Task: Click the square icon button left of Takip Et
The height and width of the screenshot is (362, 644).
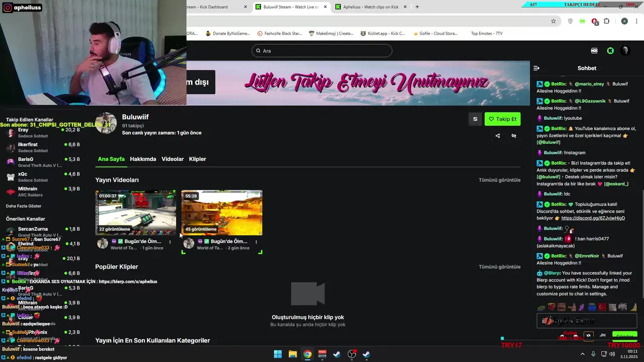Action: click(475, 119)
